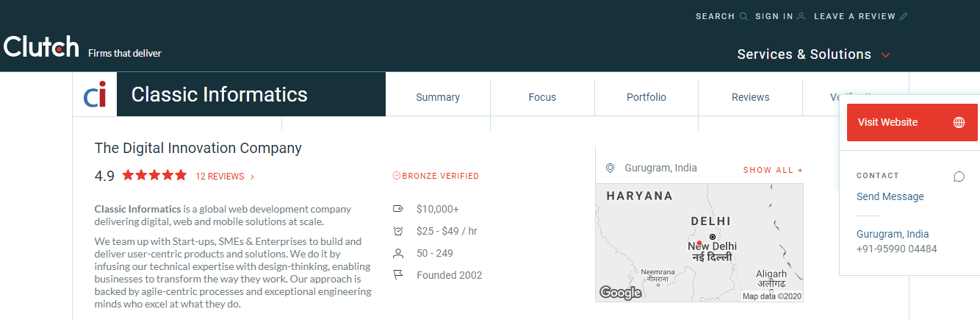The image size is (980, 320).
Task: Click the Sign In person icon
Action: click(x=801, y=16)
